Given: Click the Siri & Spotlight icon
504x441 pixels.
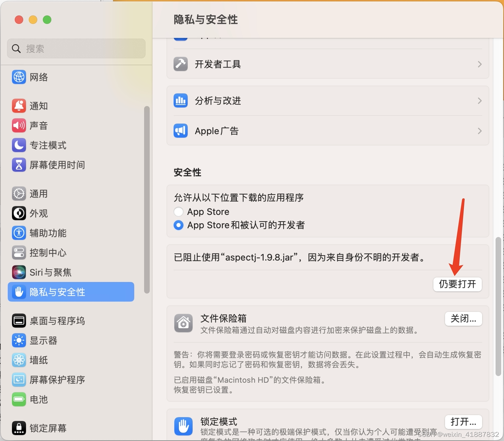Looking at the screenshot, I should 19,272.
